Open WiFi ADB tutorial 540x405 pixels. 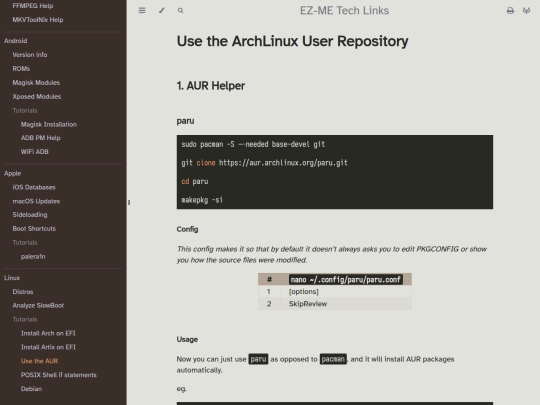[x=35, y=152]
